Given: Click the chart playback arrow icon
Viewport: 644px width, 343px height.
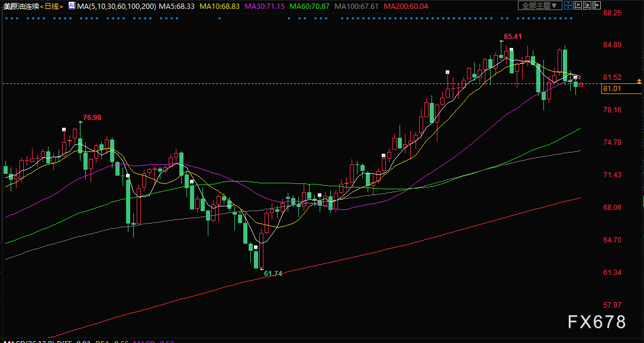Looking at the screenshot, I should pos(587,5).
